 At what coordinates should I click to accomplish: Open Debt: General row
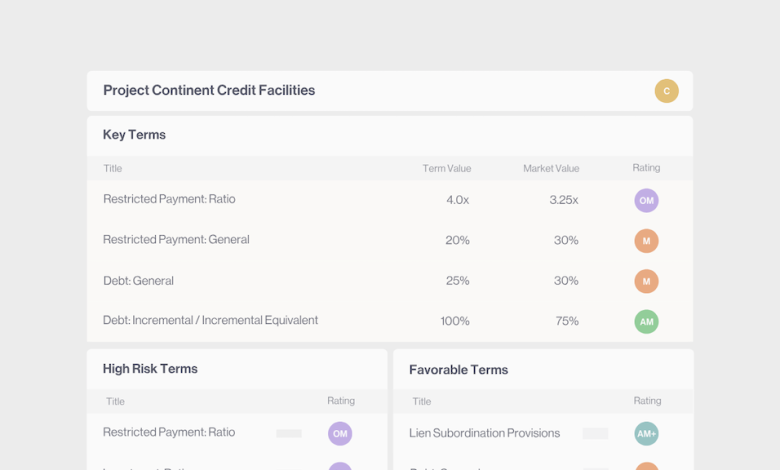138,281
